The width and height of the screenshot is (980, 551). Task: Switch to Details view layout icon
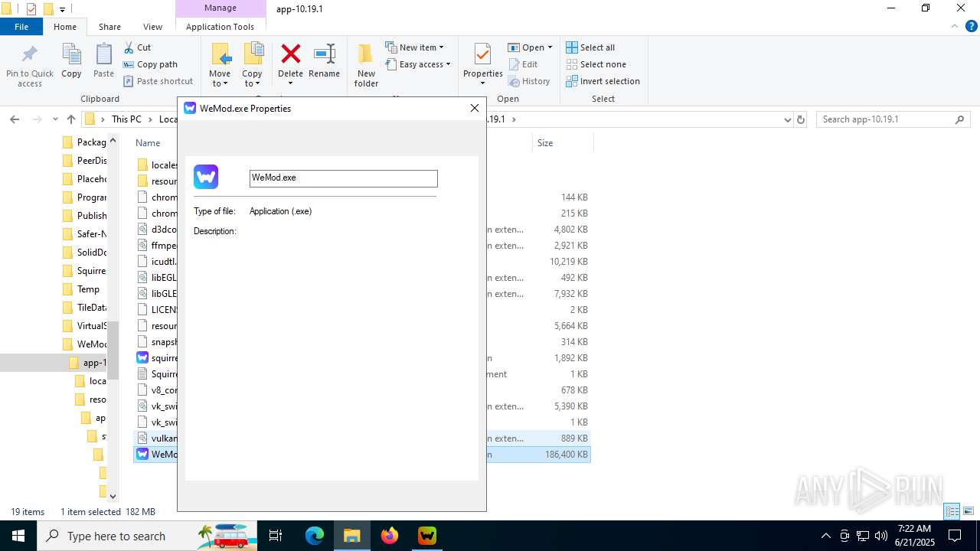[952, 511]
